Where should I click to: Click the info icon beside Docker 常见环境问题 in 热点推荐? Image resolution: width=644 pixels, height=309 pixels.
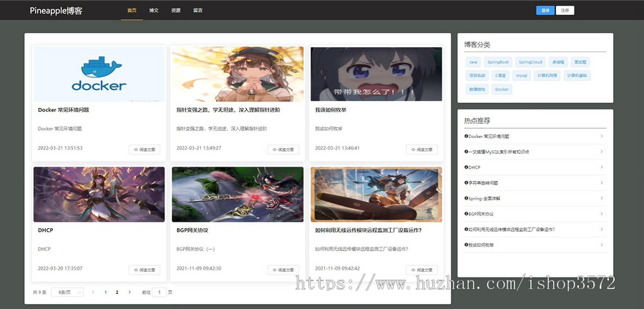click(x=466, y=136)
